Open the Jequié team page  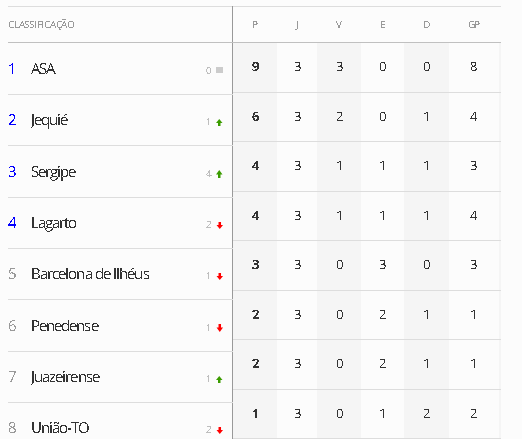click(x=49, y=120)
